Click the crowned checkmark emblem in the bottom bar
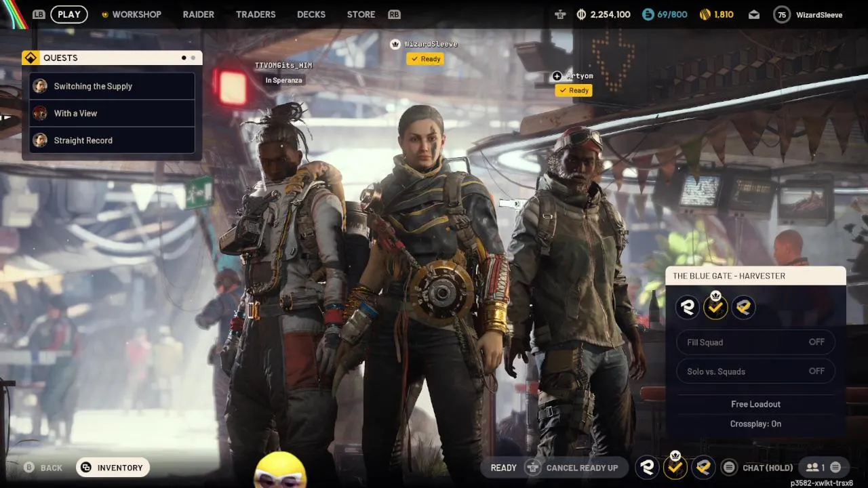Image resolution: width=868 pixels, height=488 pixels. point(675,466)
